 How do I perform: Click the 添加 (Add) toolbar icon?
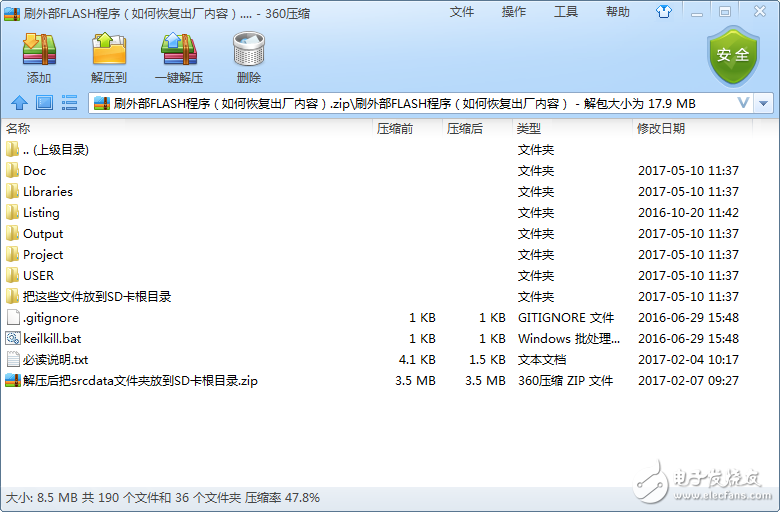(39, 49)
